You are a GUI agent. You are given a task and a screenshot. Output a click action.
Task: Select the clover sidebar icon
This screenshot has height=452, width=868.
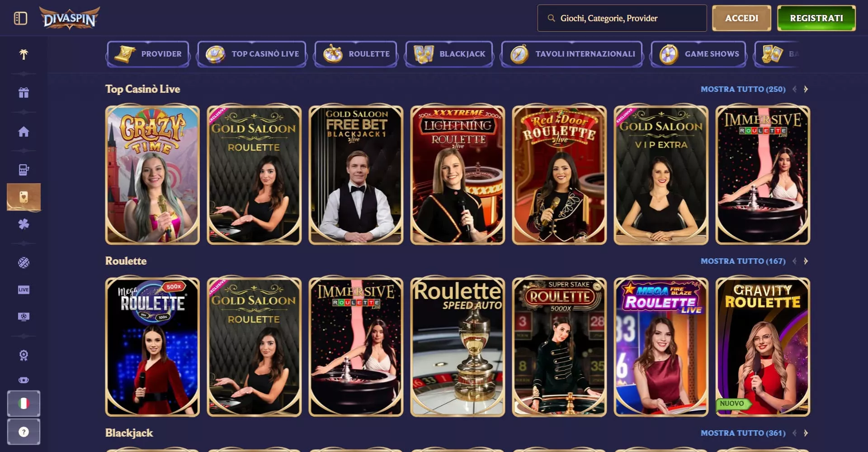(x=24, y=224)
